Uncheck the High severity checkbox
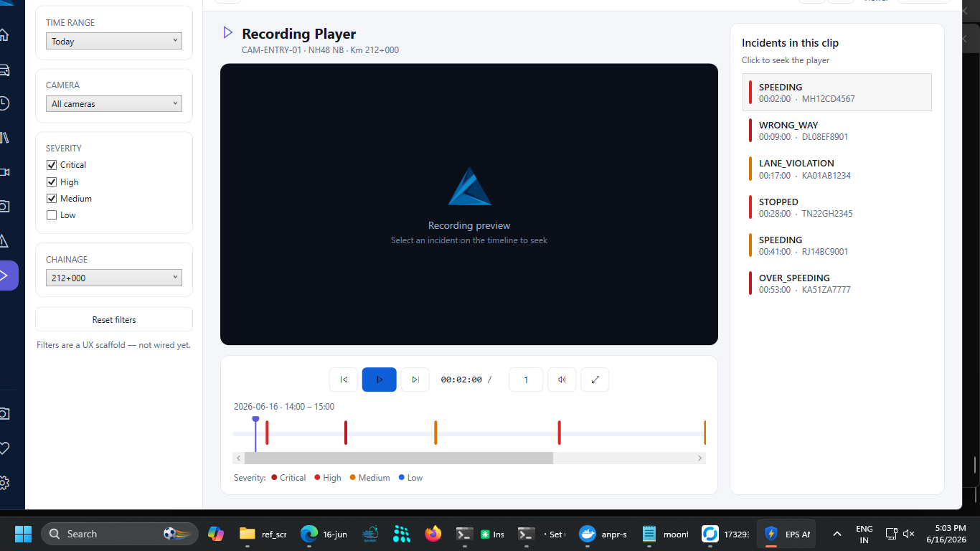The height and width of the screenshot is (551, 980). click(x=52, y=182)
